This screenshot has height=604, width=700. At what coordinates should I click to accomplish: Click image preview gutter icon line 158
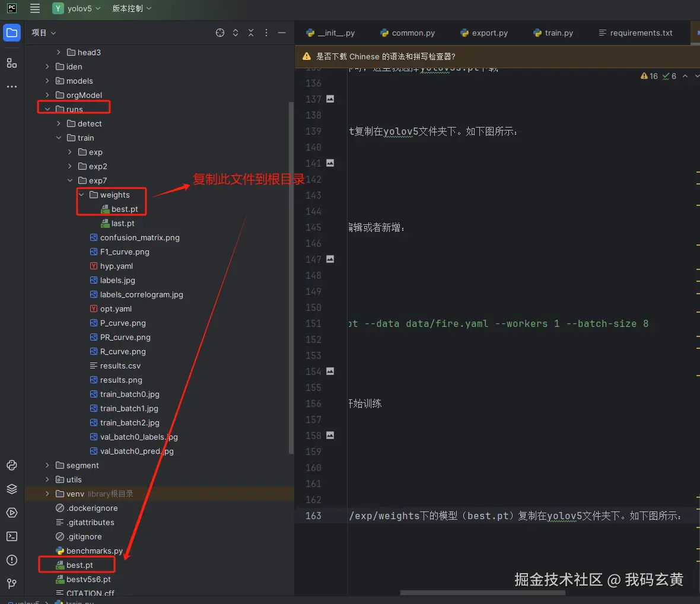(330, 435)
